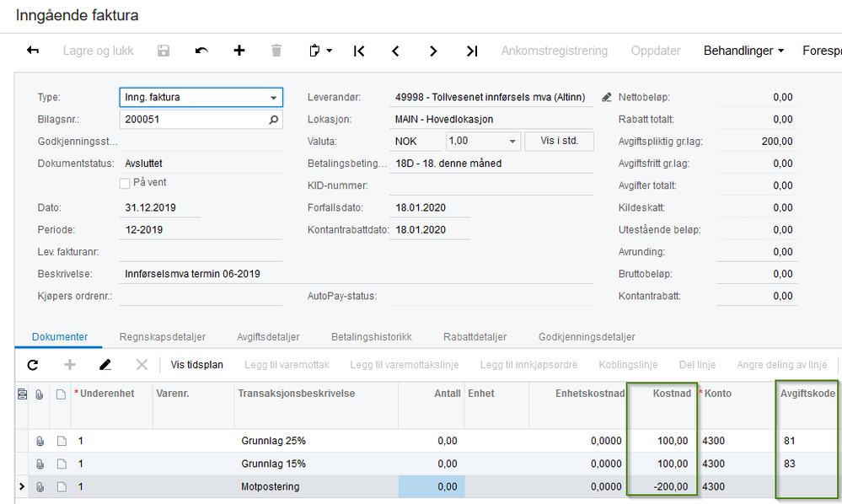Click the -200,00 cost cell
The image size is (842, 504).
662,487
